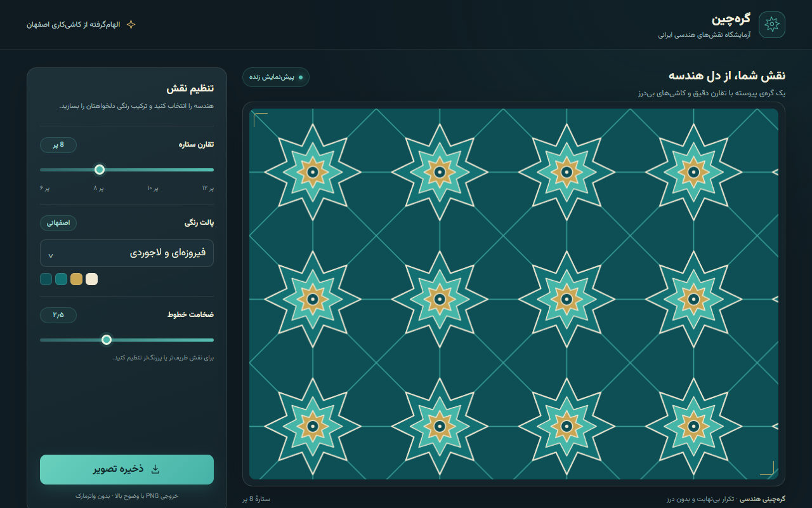The height and width of the screenshot is (508, 812).
Task: Click the تقارن ستاره slider handle
Action: [99, 170]
